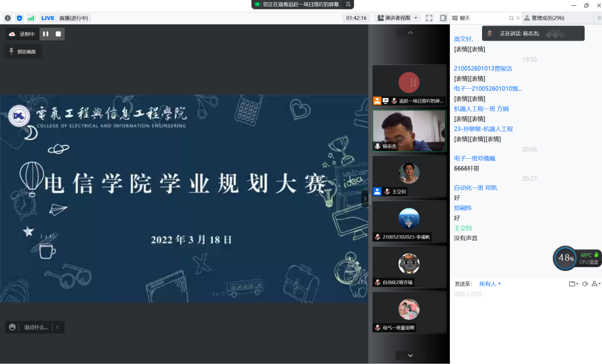Viewport: 602px width, 364px height.
Task: Toggle the lock screen pin (锁定画面)
Action: pyautogui.click(x=23, y=52)
